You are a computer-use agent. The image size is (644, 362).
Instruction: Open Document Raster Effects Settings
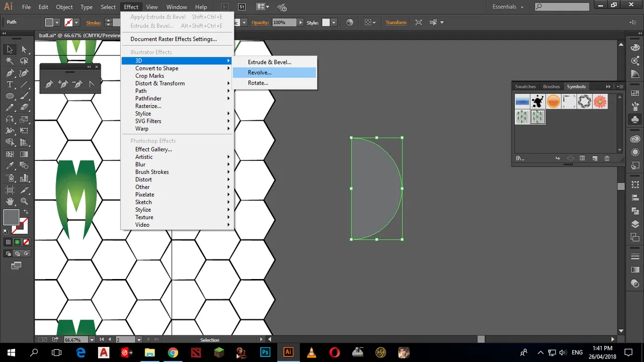tap(177, 39)
